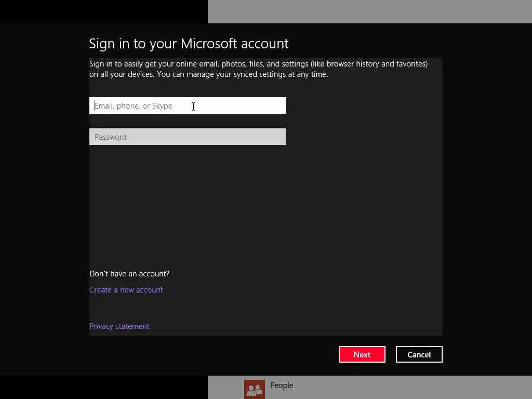
Task: Select the Sign in to your Microsoft account heading
Action: 189,44
